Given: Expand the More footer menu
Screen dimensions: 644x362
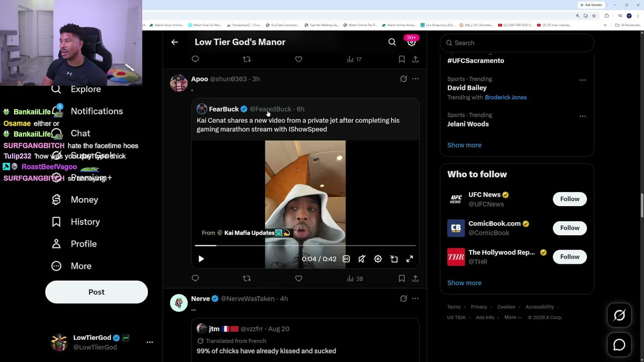Looking at the screenshot, I should coord(513,317).
